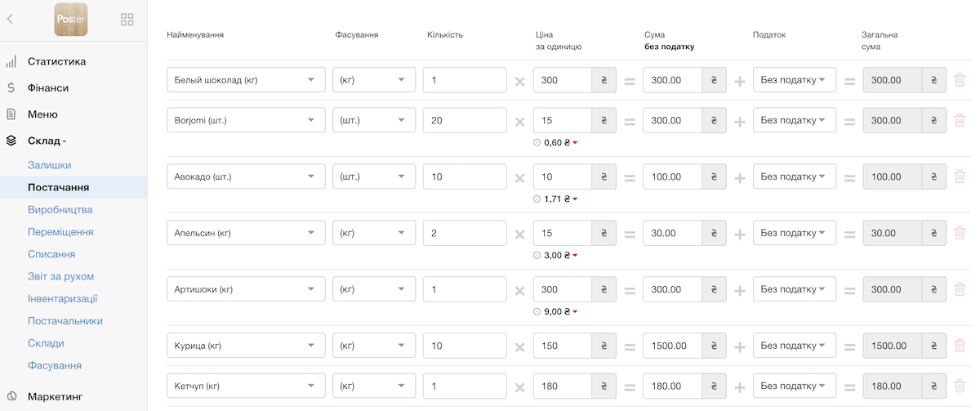Image resolution: width=980 pixels, height=411 pixels.
Task: Click the Poster logo thumbnail
Action: pyautogui.click(x=70, y=20)
